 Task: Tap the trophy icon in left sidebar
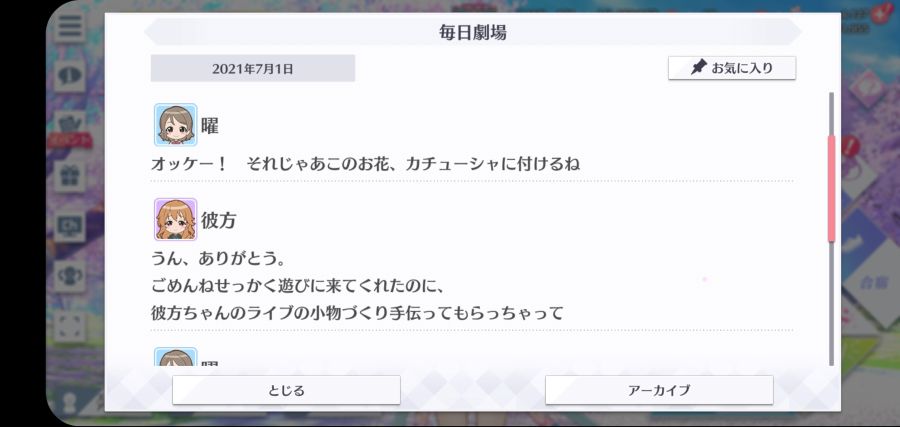pyautogui.click(x=70, y=277)
